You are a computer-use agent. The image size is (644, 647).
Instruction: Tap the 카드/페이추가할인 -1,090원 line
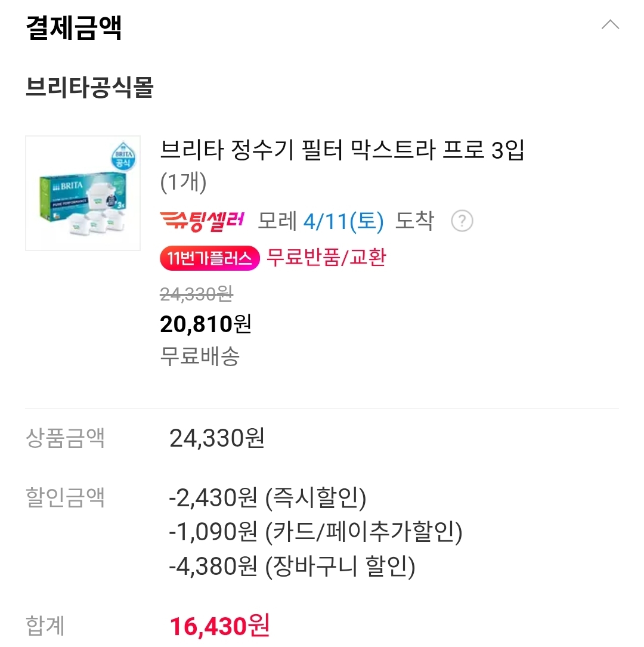tap(315, 531)
